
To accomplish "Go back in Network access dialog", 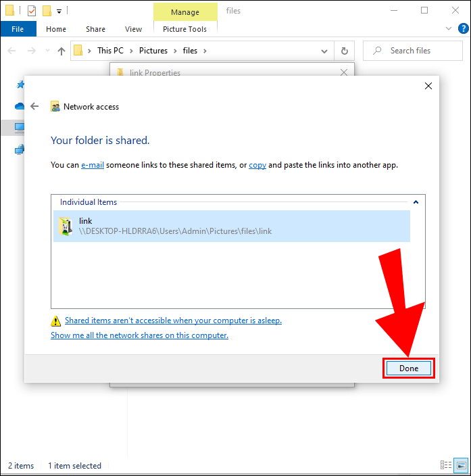I will click(x=34, y=106).
